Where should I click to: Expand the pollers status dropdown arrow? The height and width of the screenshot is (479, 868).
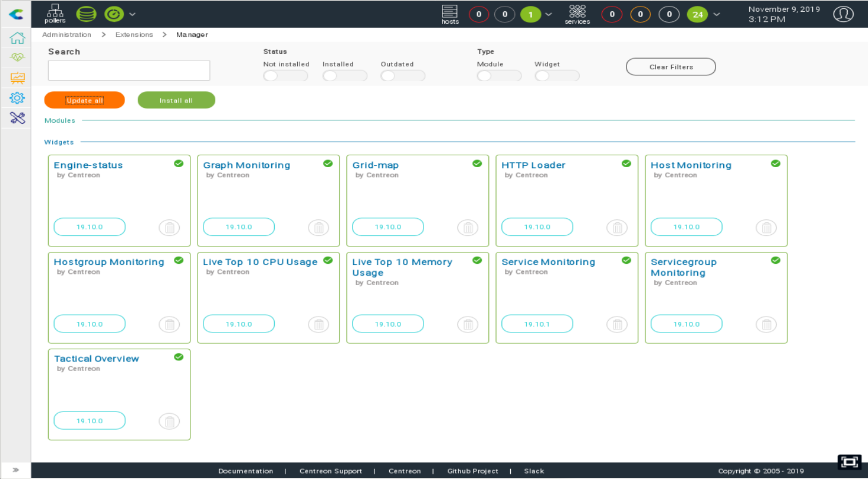tap(132, 14)
